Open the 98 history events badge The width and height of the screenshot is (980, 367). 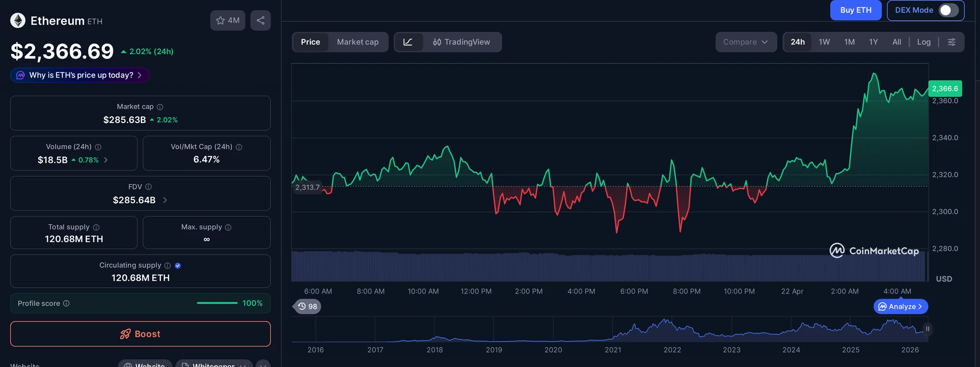tap(307, 306)
